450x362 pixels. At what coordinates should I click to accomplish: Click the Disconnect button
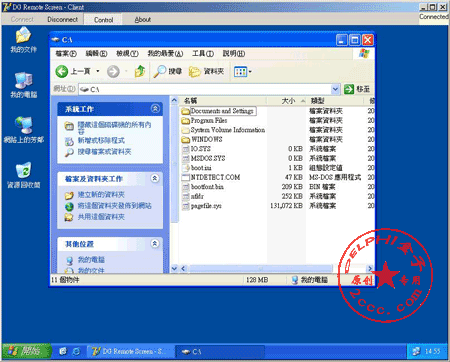62,19
